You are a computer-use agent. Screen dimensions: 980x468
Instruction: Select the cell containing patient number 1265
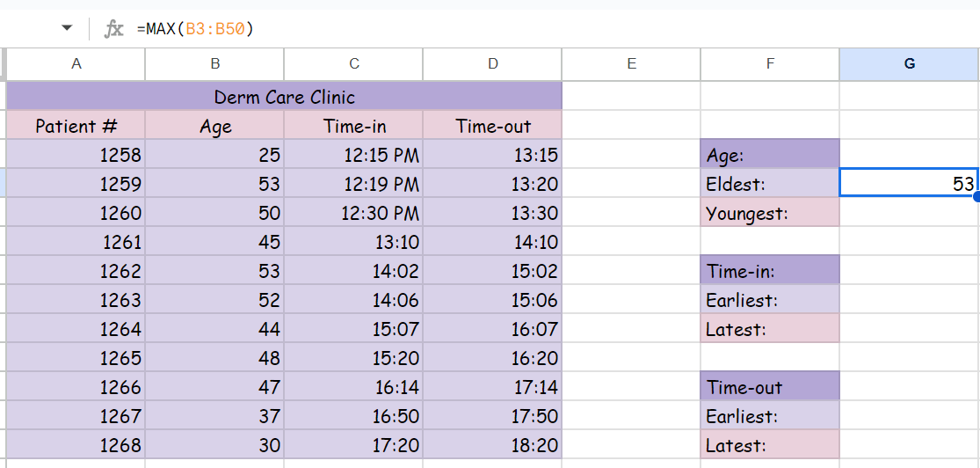76,358
